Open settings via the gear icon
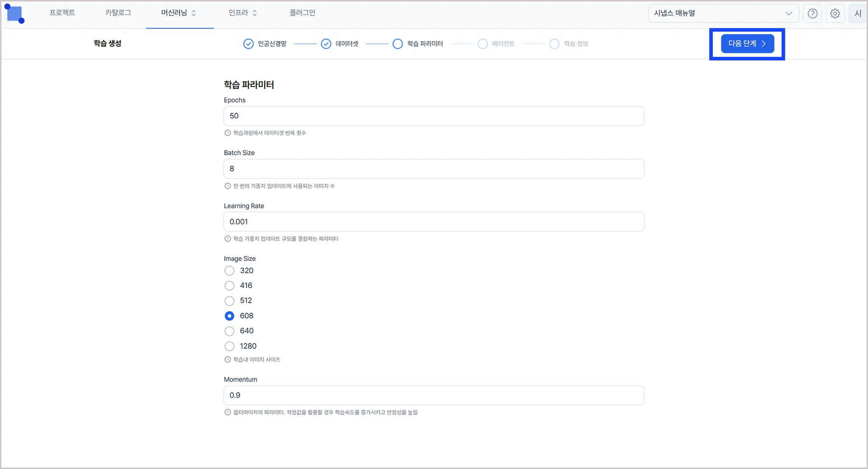 pyautogui.click(x=835, y=14)
